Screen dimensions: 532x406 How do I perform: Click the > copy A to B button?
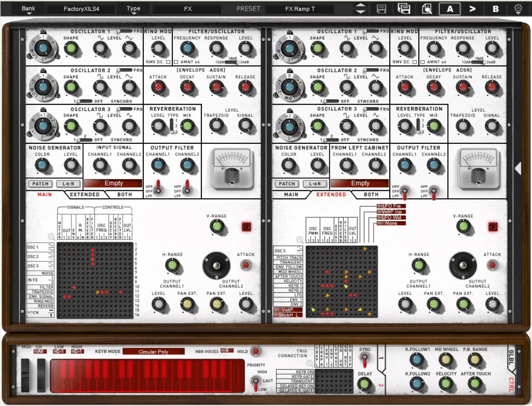472,9
